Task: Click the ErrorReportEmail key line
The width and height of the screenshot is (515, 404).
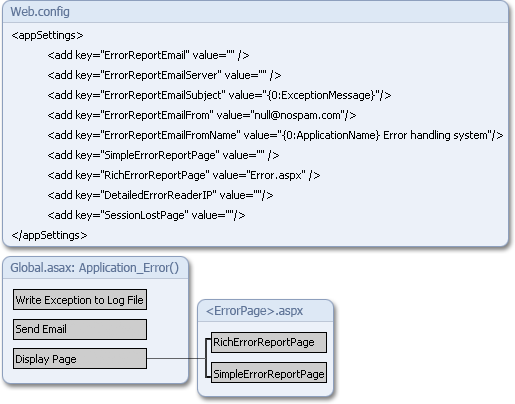Action: (148, 55)
